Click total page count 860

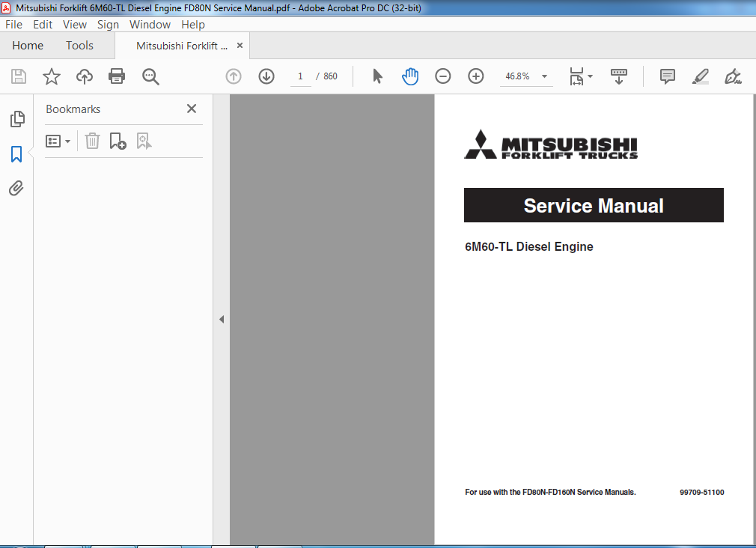pyautogui.click(x=330, y=76)
